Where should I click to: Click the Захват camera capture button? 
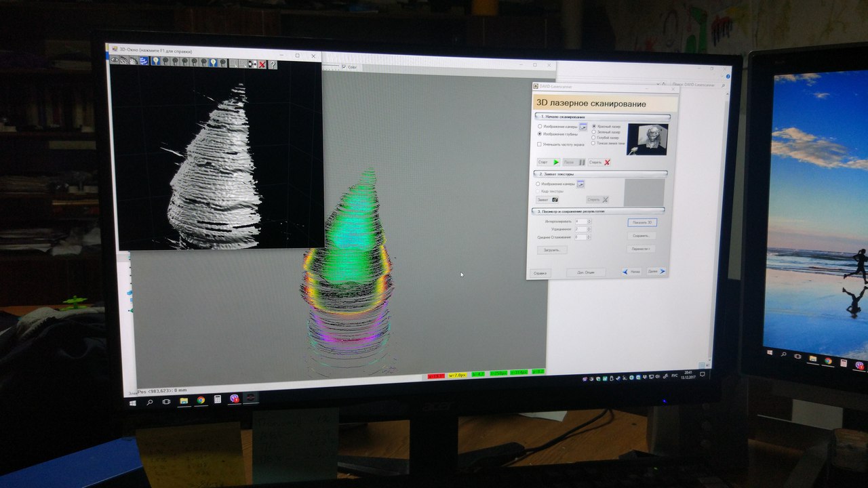(x=547, y=200)
